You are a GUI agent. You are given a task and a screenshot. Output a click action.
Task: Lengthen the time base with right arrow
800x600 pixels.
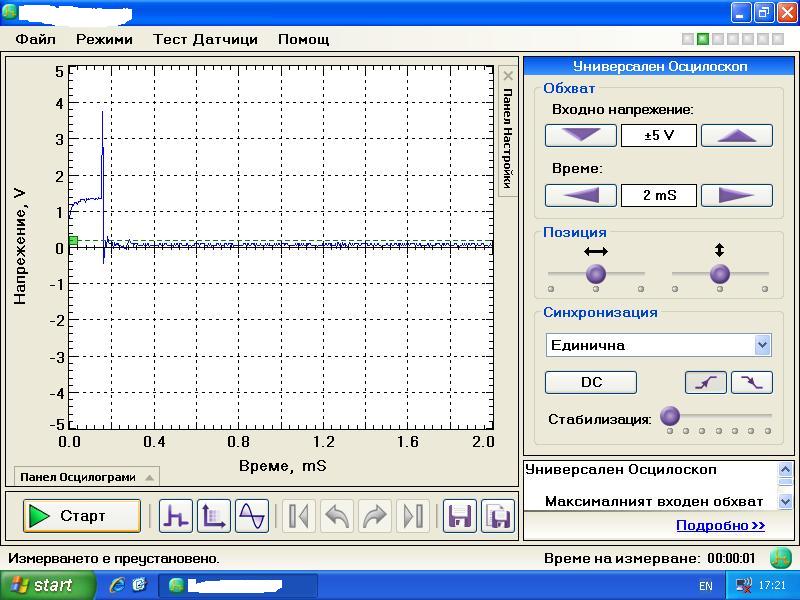tap(736, 195)
